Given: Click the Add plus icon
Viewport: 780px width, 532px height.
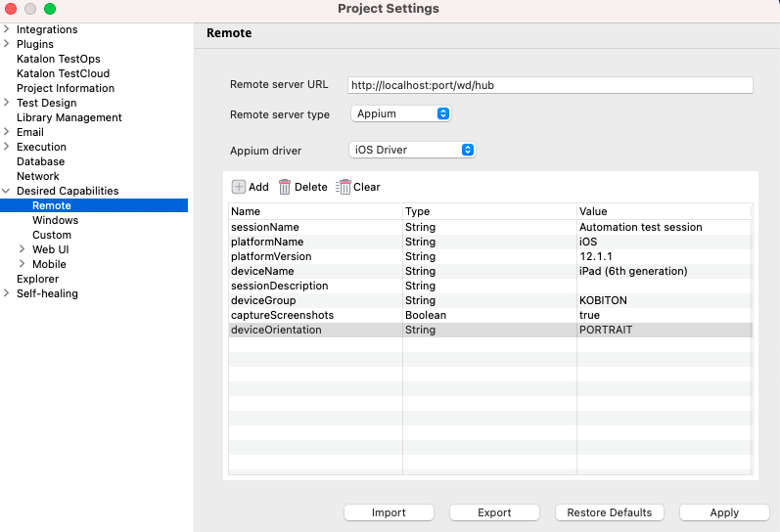Looking at the screenshot, I should (x=239, y=187).
